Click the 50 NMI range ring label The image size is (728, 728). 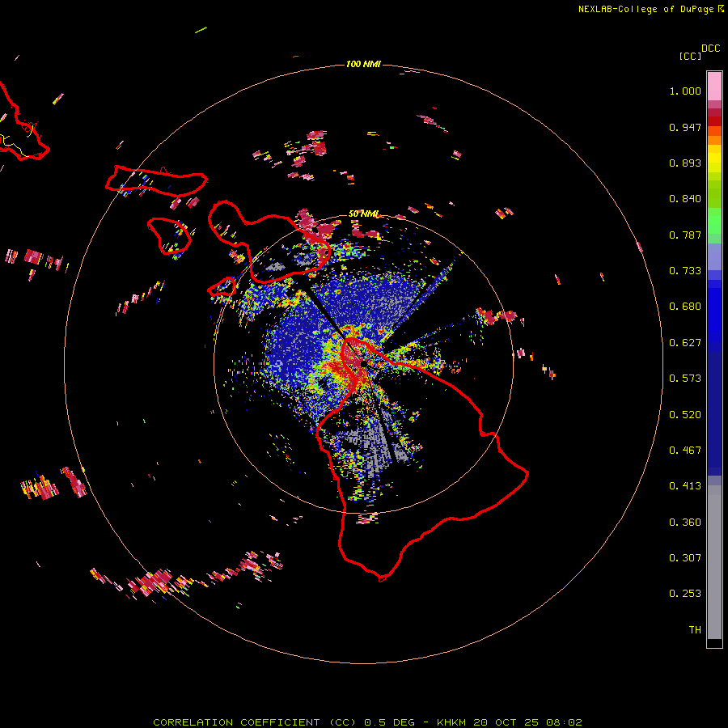click(x=363, y=214)
